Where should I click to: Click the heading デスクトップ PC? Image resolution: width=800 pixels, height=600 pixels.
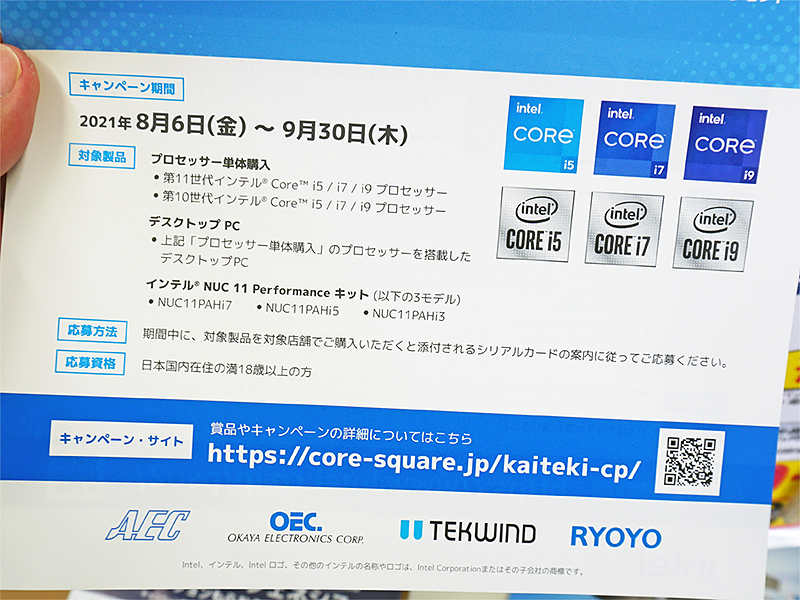pos(194,223)
